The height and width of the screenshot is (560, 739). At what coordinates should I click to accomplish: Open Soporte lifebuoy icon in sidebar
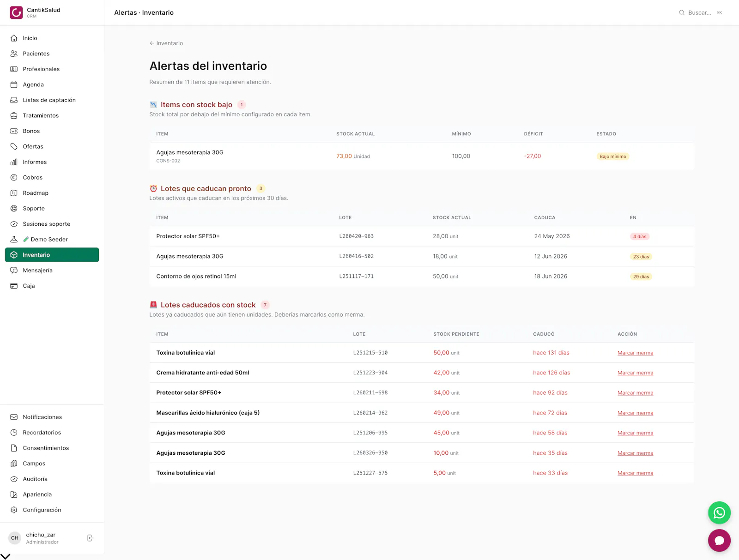[14, 208]
